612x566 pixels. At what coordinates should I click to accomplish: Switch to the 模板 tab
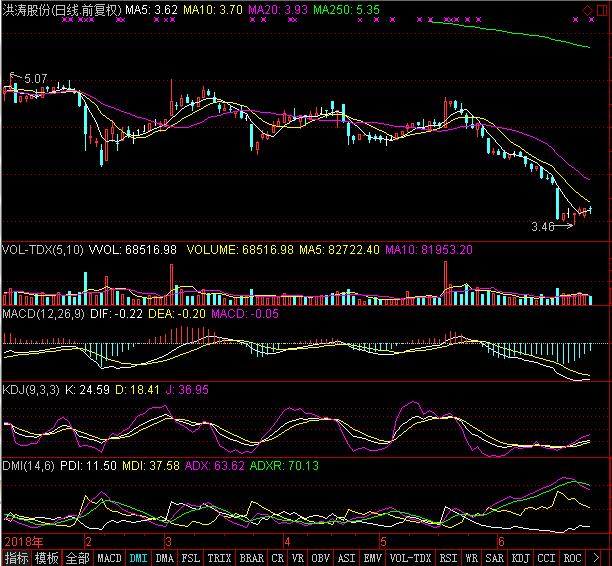click(x=46, y=558)
